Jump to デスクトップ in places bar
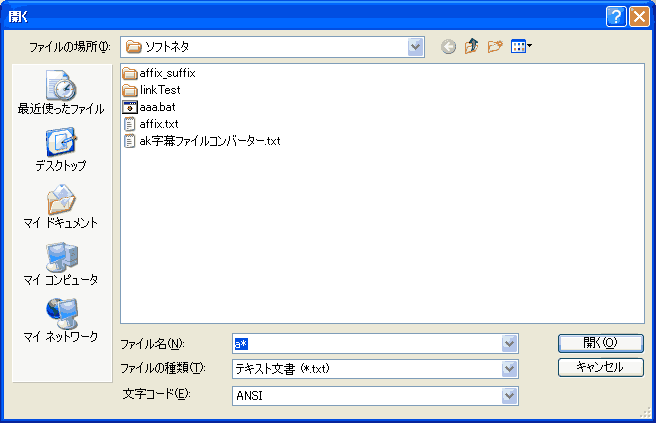Viewport: 656px width, 423px height. click(x=61, y=149)
